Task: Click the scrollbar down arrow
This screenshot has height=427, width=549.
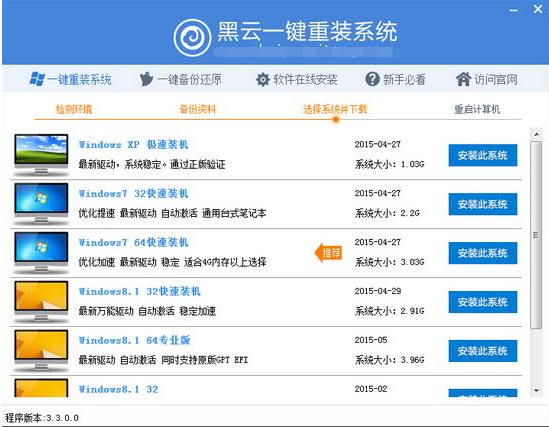Action: click(536, 390)
